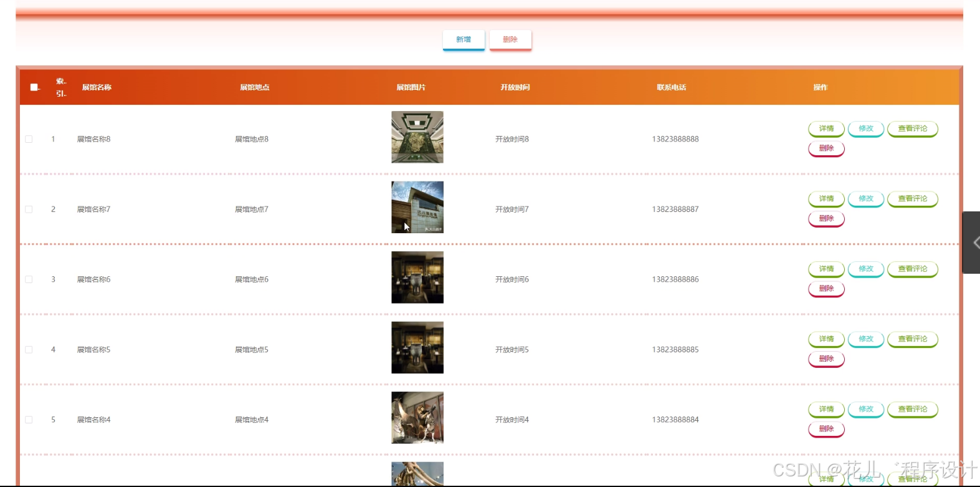Select the cell text 开放时间5
This screenshot has height=487, width=980.
(512, 350)
